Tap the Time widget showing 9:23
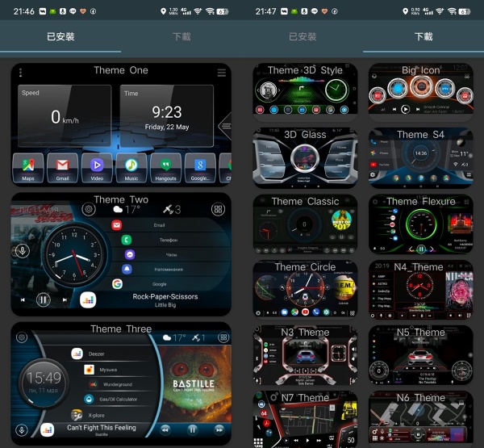Image resolution: width=484 pixels, height=448 pixels. 167,115
